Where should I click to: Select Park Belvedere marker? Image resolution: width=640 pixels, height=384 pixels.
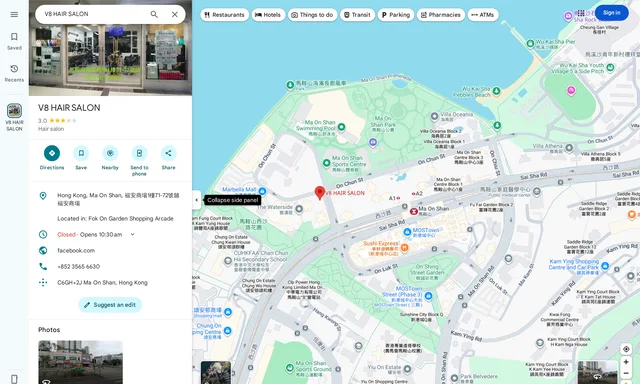[454, 378]
